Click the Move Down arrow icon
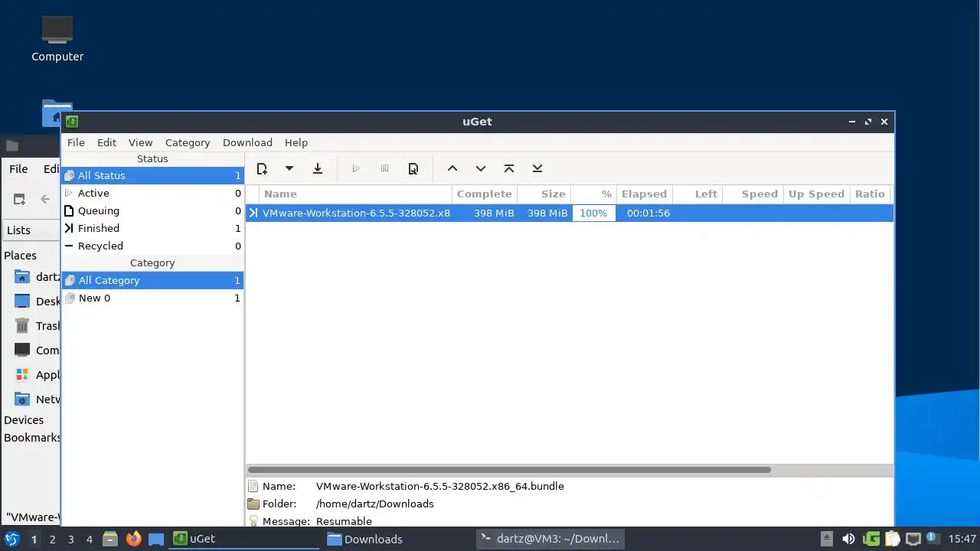This screenshot has width=980, height=551. coord(481,168)
